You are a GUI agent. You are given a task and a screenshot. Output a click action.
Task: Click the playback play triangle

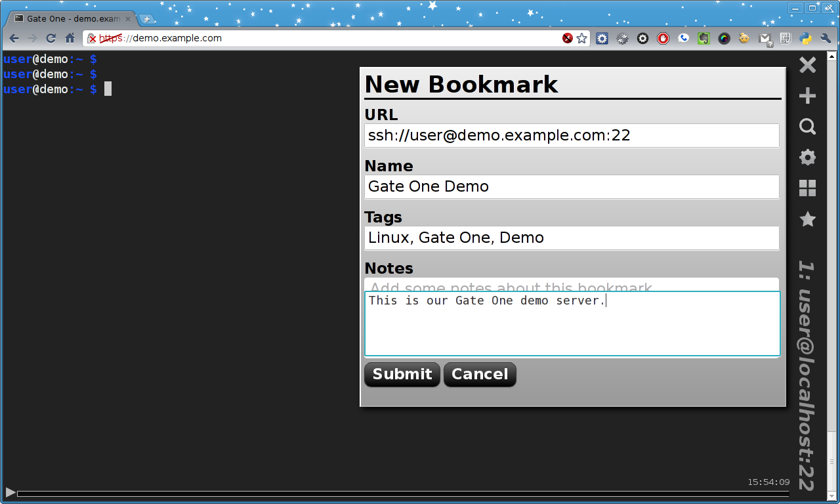click(10, 492)
